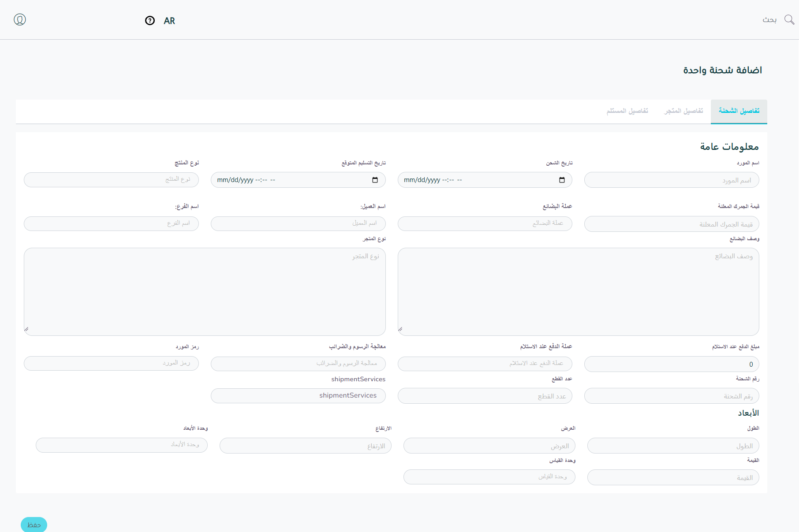The height and width of the screenshot is (532, 799).
Task: Click the وحدة الأبعاد field
Action: click(x=121, y=445)
